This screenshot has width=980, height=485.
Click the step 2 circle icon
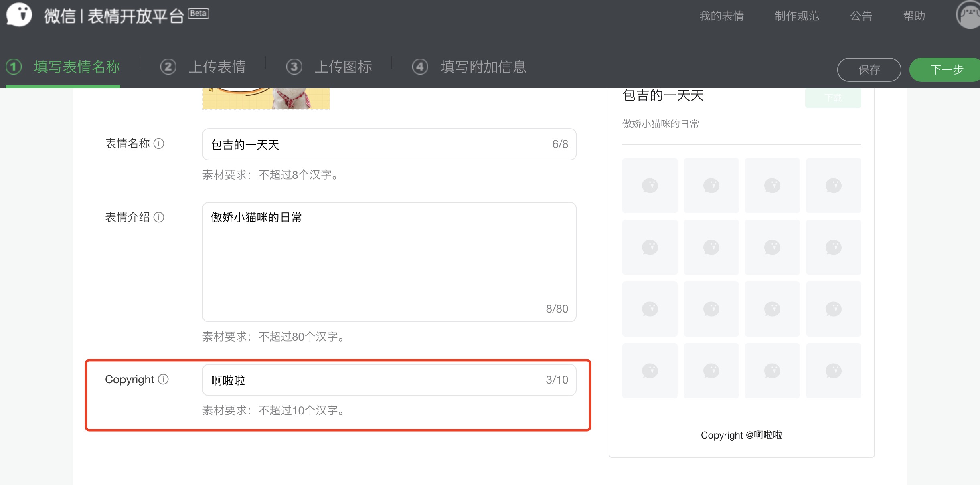pyautogui.click(x=168, y=67)
